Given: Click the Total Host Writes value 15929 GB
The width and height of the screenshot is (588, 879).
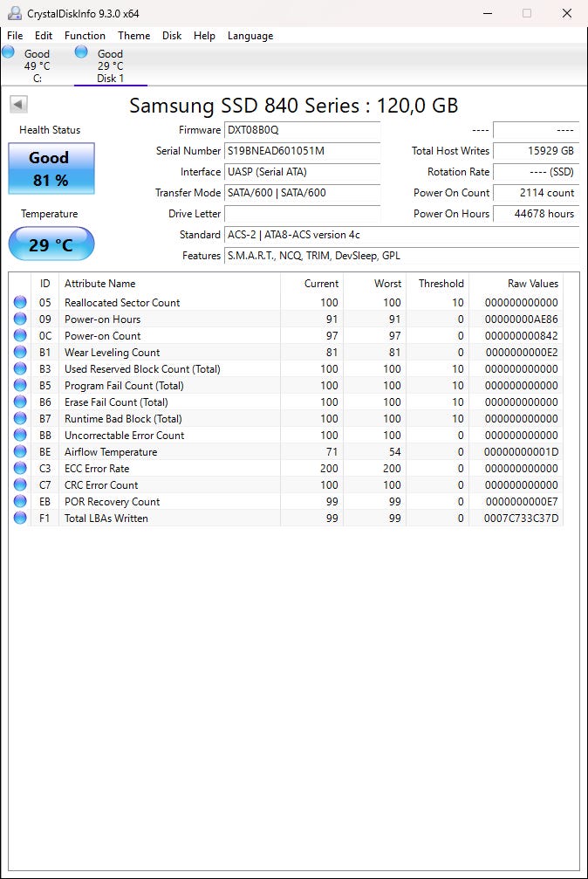Looking at the screenshot, I should pos(536,151).
